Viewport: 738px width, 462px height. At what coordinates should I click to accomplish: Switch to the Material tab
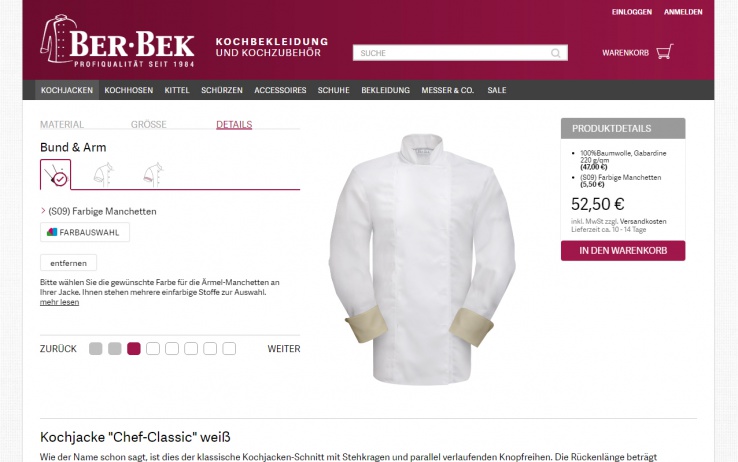62,124
